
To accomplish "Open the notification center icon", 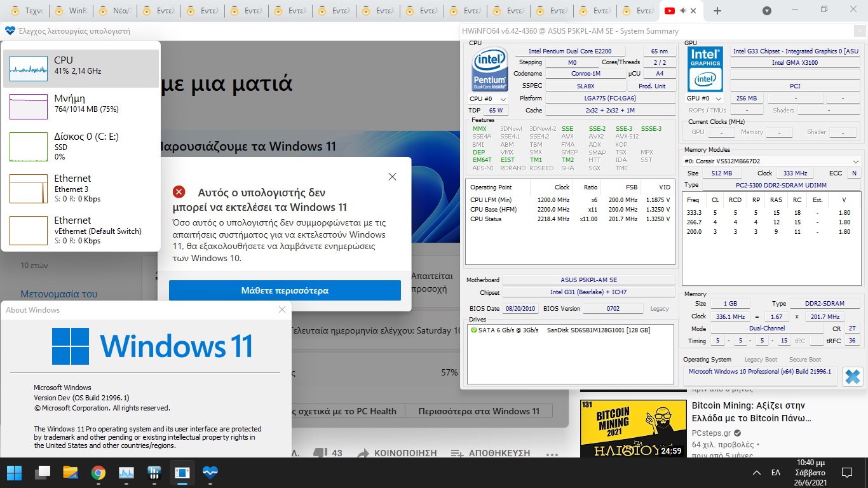I will click(x=846, y=473).
